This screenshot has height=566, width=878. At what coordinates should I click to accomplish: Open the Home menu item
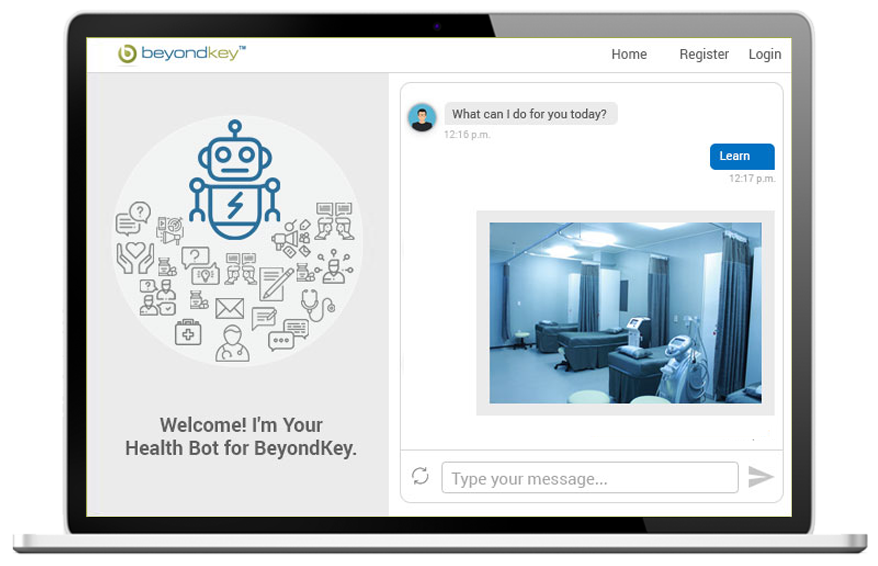click(629, 54)
